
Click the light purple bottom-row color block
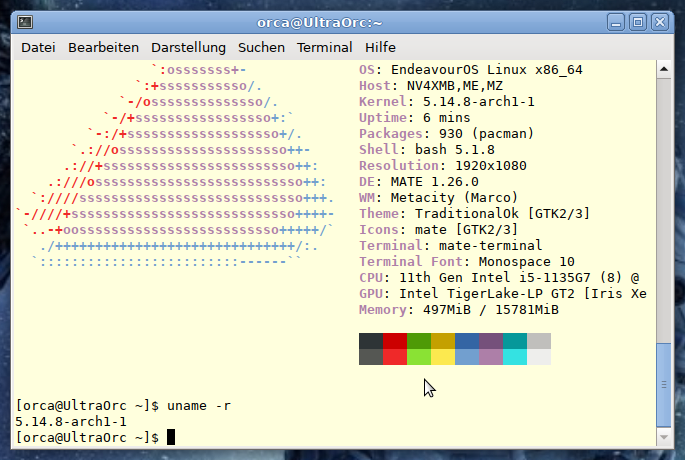[x=491, y=356]
